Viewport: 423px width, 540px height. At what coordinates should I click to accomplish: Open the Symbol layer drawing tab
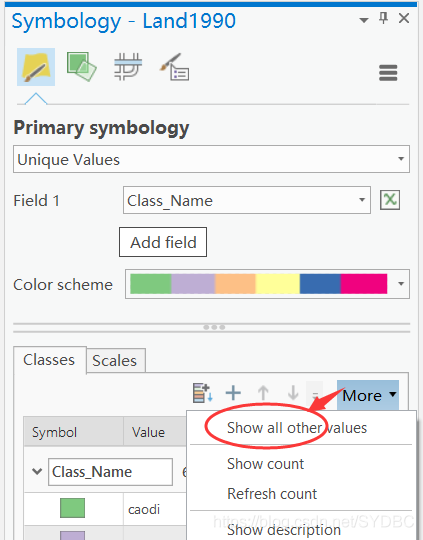tap(128, 66)
